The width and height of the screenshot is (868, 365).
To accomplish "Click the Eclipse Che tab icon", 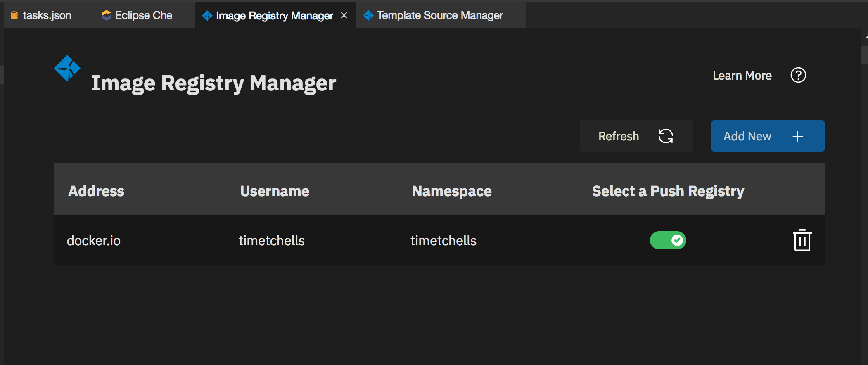I will click(x=107, y=15).
